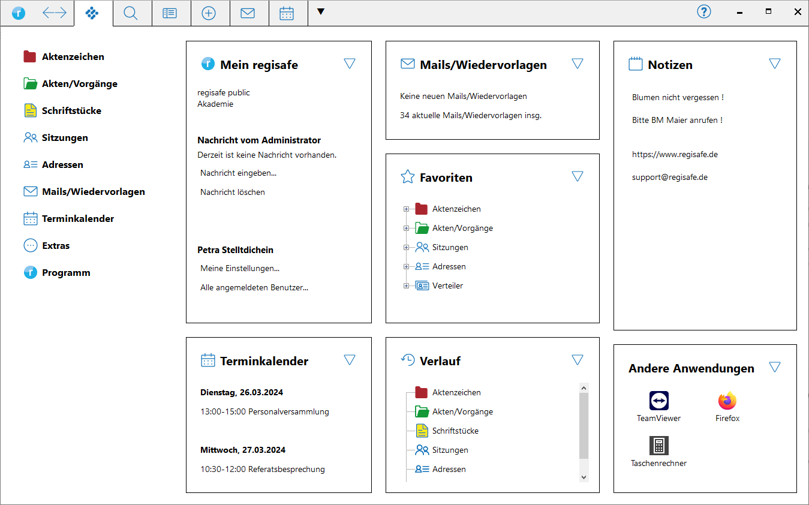Select Sitzungen in the left sidebar
Image resolution: width=809 pixels, height=505 pixels.
tap(64, 138)
